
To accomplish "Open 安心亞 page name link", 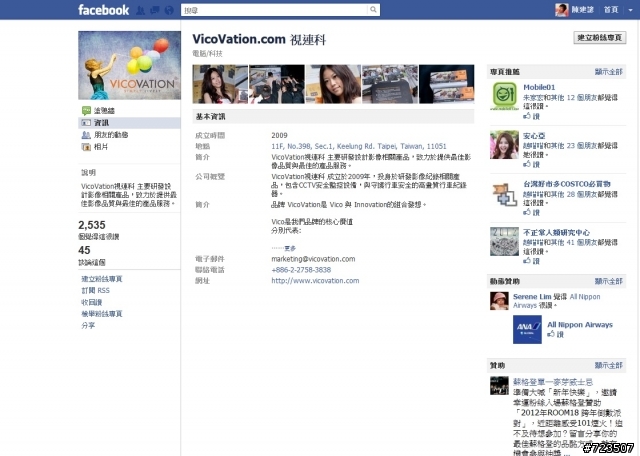I will coord(534,136).
